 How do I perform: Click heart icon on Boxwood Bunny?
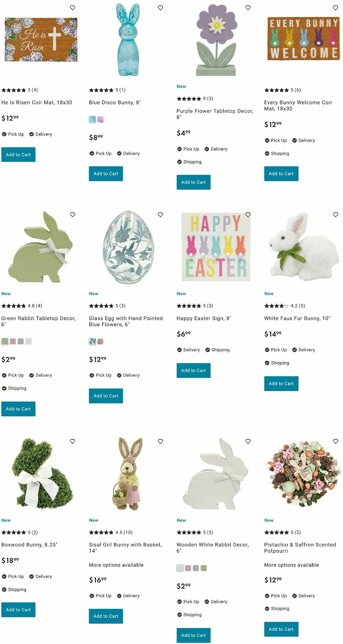click(x=73, y=441)
